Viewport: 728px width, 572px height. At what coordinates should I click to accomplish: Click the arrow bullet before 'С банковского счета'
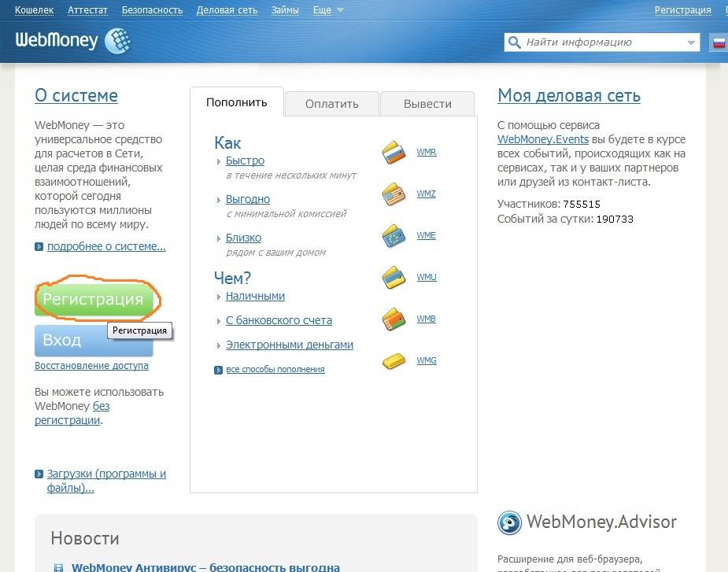(218, 321)
